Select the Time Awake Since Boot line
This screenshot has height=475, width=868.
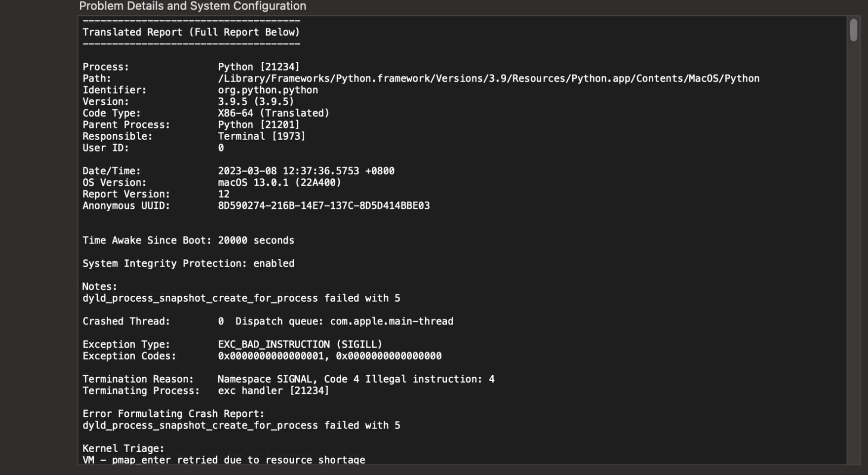188,240
